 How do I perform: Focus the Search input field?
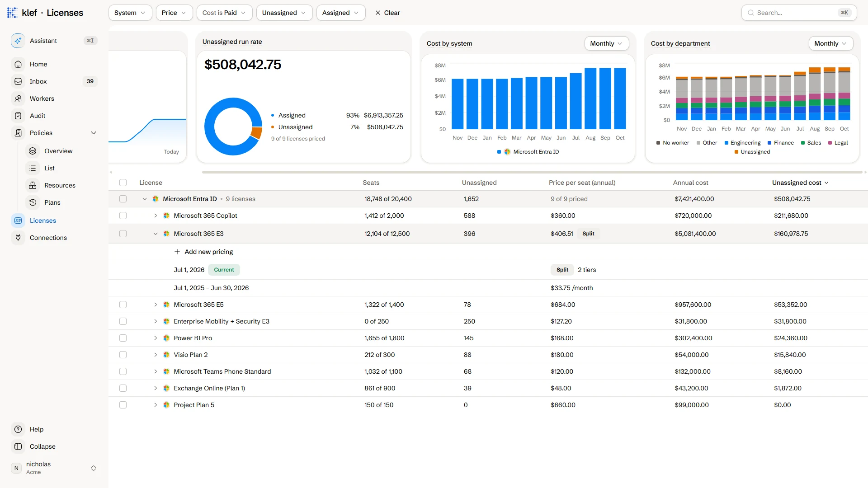tap(799, 13)
